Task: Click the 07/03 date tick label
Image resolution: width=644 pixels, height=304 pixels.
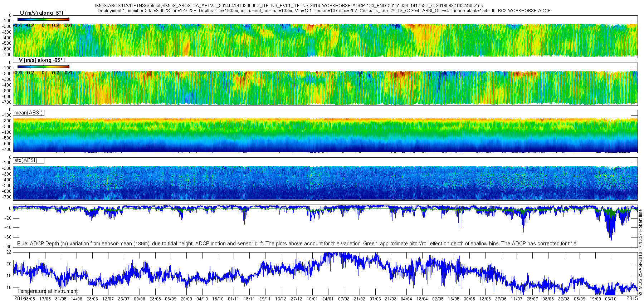Action: pyautogui.click(x=375, y=299)
